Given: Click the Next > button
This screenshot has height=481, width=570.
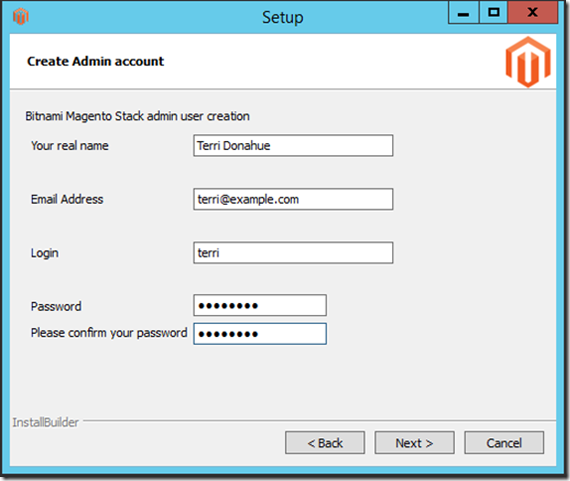Looking at the screenshot, I should [414, 442].
